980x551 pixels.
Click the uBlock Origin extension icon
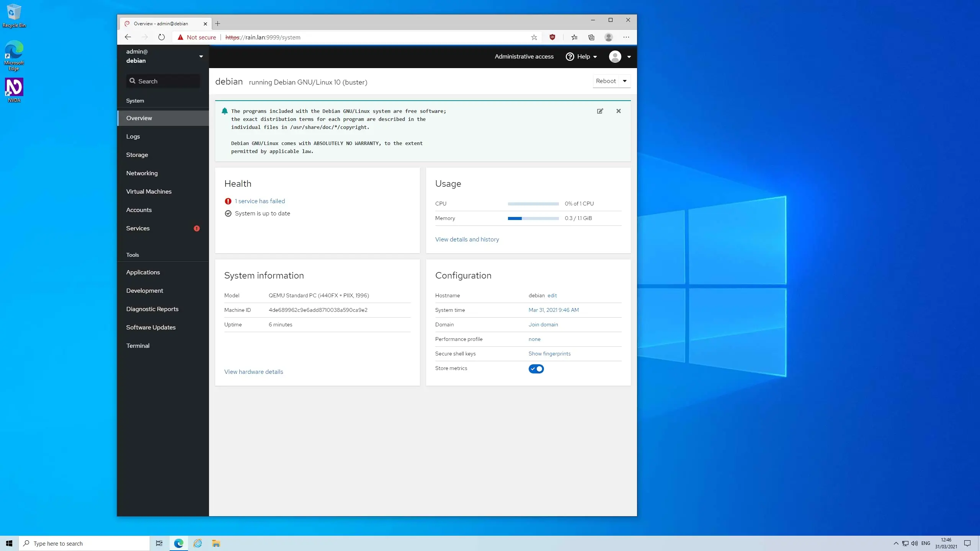(552, 37)
